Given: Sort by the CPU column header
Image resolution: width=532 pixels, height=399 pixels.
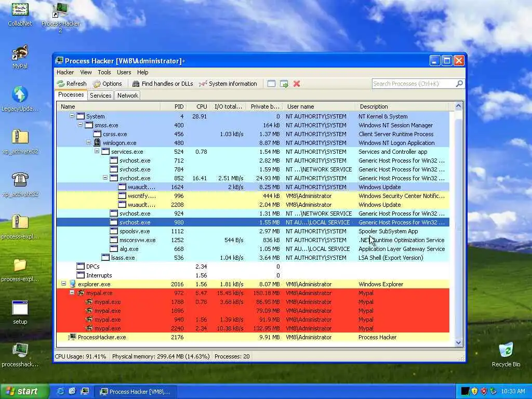Looking at the screenshot, I should tap(198, 107).
